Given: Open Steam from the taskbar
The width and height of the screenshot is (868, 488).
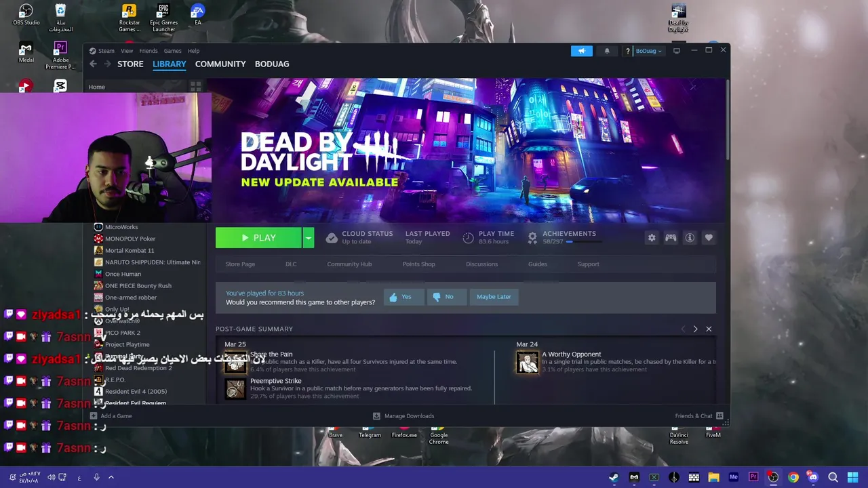Looking at the screenshot, I should 614,477.
